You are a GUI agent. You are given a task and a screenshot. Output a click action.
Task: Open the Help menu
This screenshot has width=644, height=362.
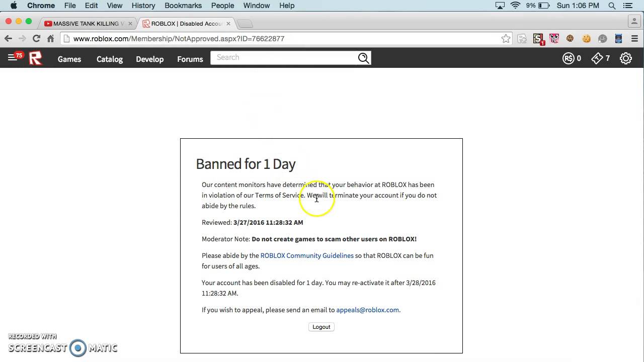tap(287, 6)
